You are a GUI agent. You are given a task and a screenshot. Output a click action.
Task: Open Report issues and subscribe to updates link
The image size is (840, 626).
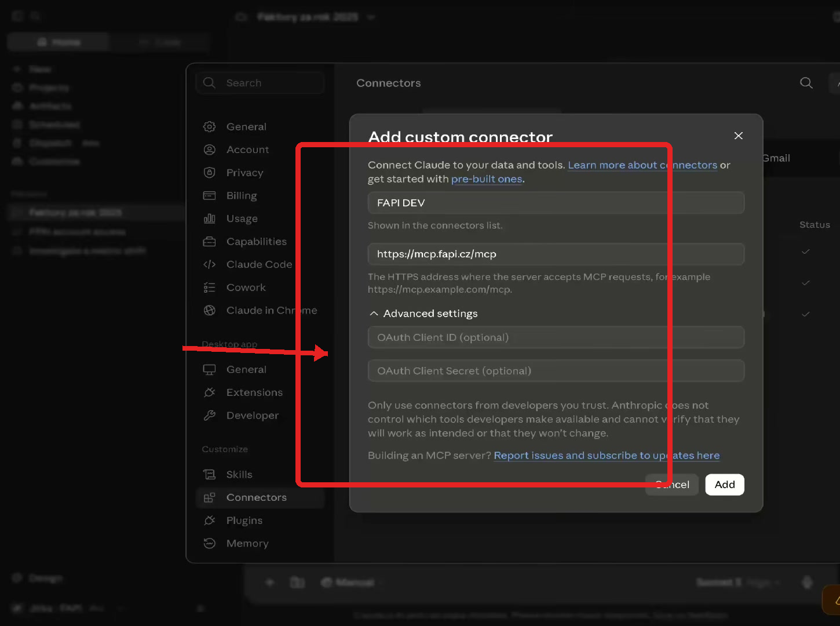(x=607, y=456)
